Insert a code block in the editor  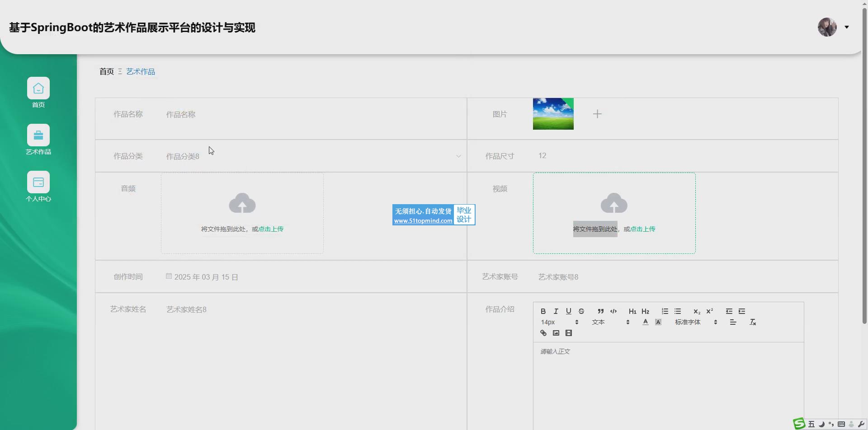(x=613, y=311)
